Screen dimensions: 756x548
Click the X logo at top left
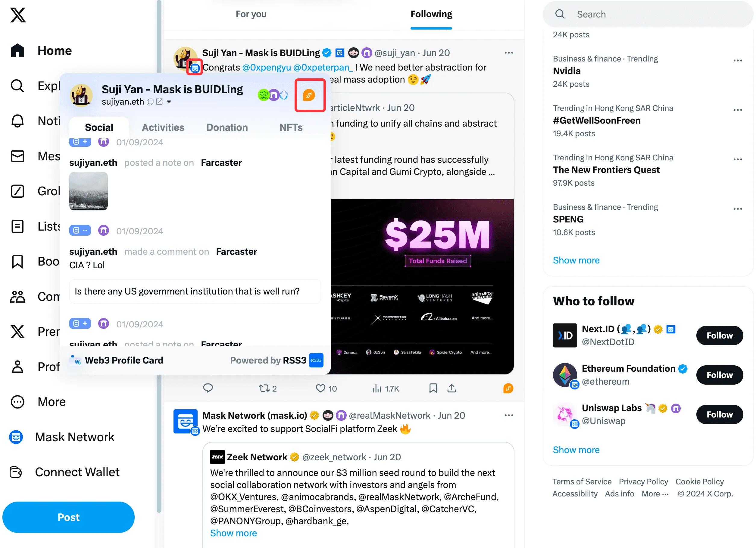(18, 15)
